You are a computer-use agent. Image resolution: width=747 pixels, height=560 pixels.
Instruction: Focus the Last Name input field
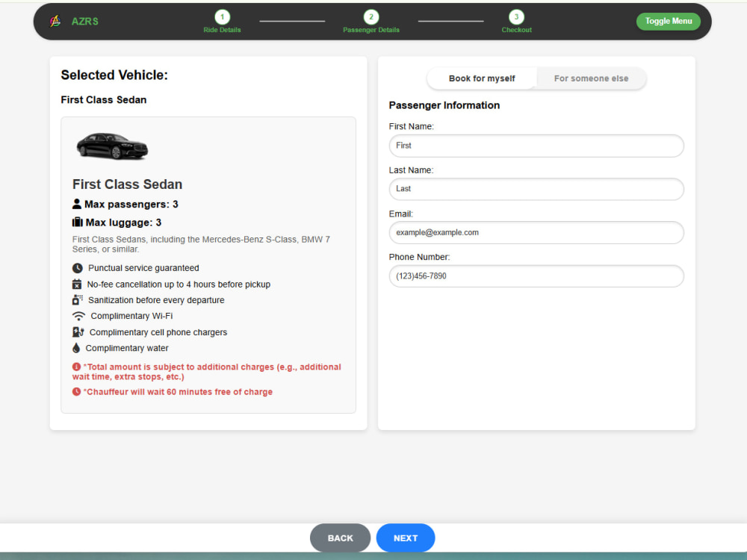coord(536,189)
